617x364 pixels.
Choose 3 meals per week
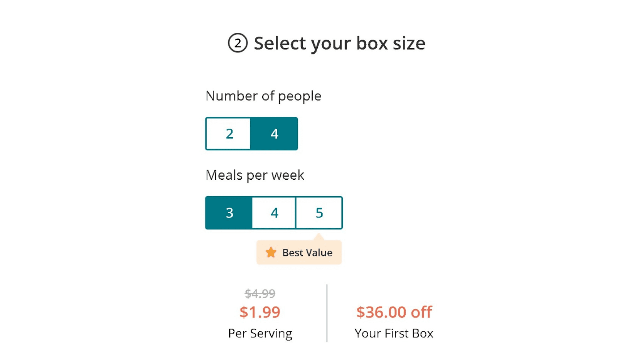(x=229, y=213)
